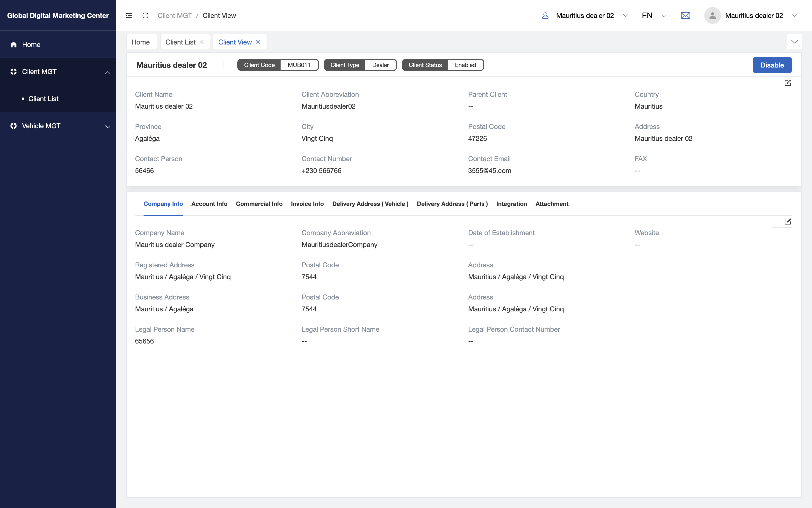Select the Client View page tab

coord(239,42)
